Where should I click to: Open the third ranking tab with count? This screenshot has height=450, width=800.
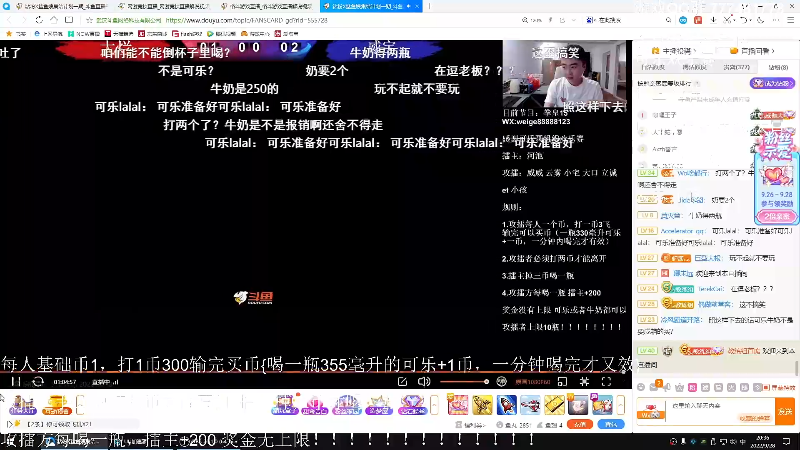[x=736, y=67]
